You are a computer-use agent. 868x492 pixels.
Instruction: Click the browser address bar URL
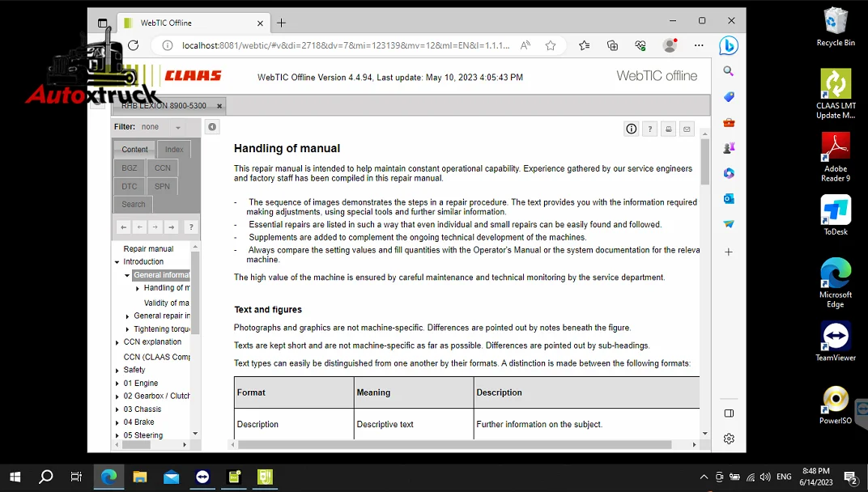click(346, 45)
